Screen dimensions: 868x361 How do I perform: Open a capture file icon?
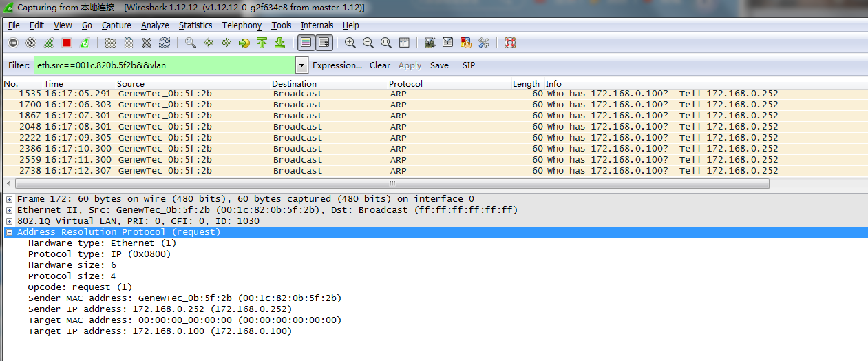[110, 43]
